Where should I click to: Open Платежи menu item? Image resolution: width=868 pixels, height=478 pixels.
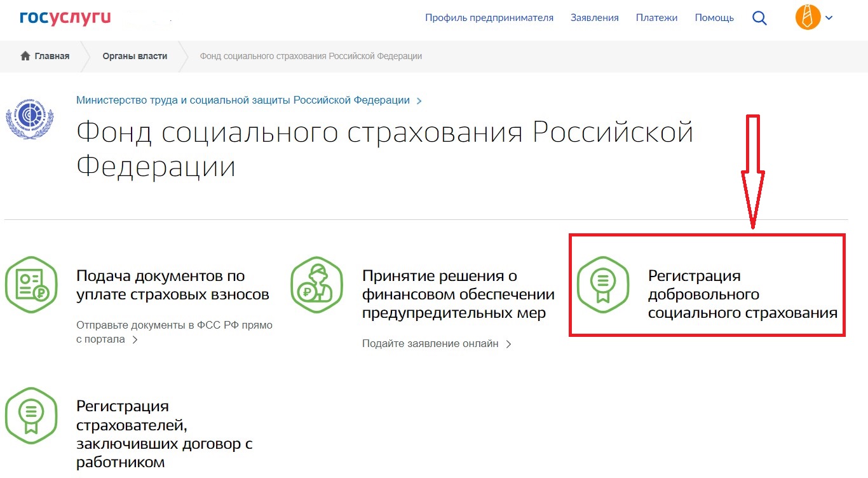coord(657,18)
